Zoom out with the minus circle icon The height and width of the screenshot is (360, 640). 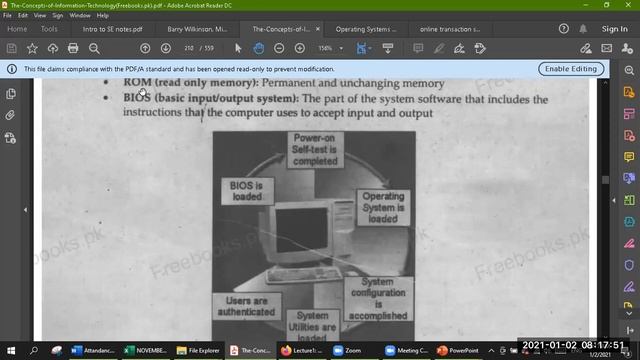pyautogui.click(x=279, y=49)
